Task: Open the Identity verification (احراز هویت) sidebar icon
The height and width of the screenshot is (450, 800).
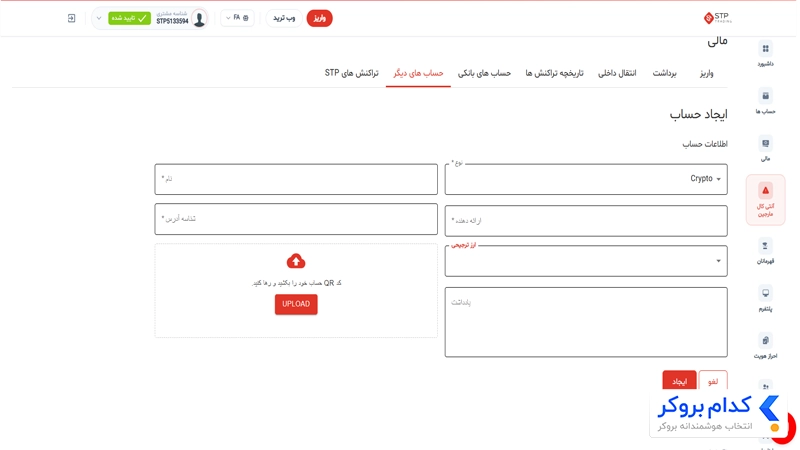Action: point(765,340)
